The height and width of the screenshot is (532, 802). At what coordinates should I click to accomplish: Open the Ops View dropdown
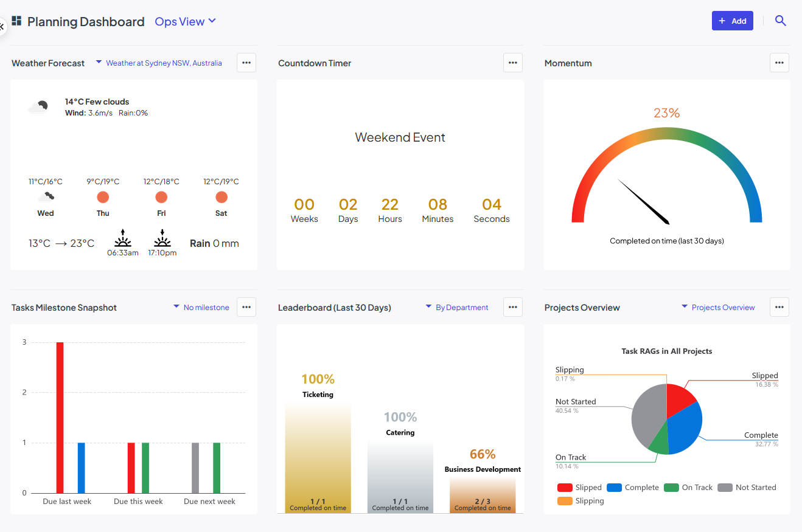tap(186, 21)
